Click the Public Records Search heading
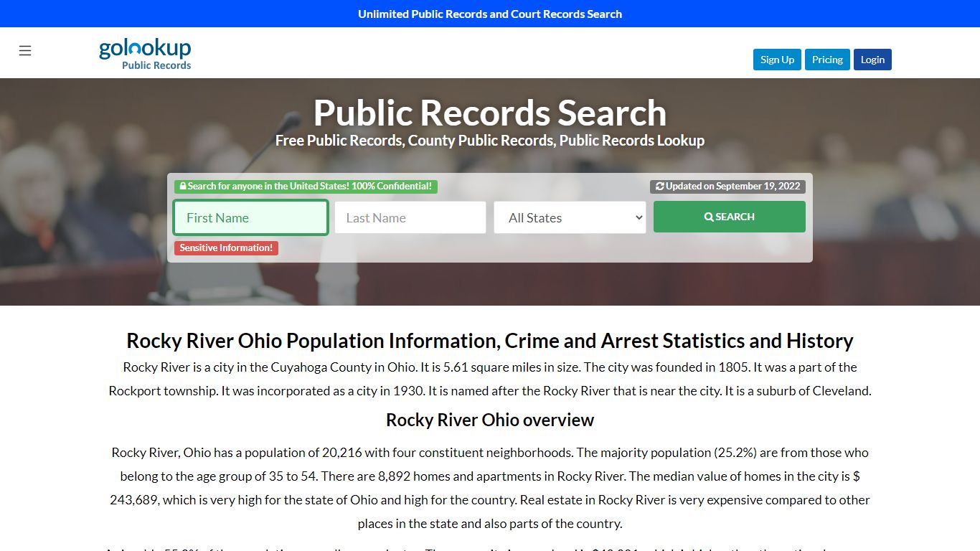This screenshot has width=980, height=551. pyautogui.click(x=490, y=113)
